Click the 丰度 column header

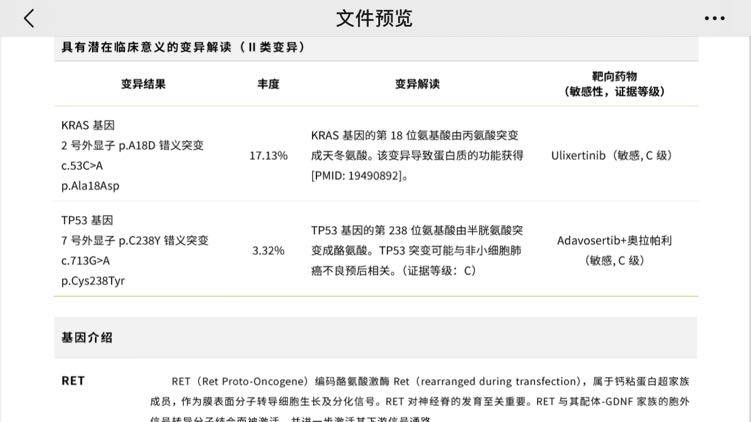(x=268, y=84)
